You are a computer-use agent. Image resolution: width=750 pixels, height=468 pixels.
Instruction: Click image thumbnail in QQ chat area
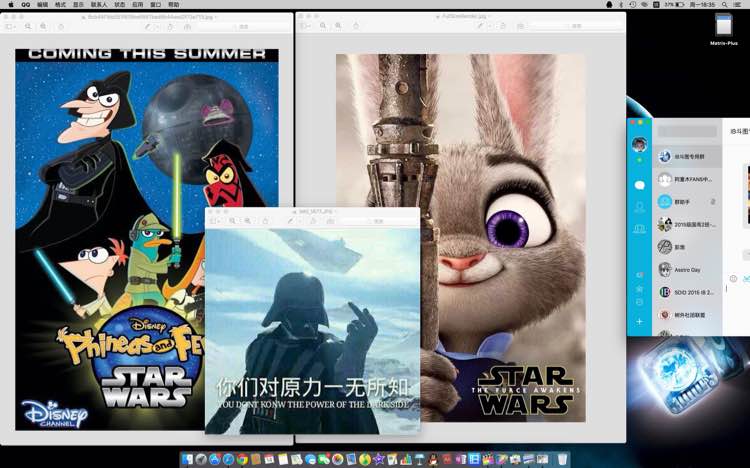pos(748,195)
